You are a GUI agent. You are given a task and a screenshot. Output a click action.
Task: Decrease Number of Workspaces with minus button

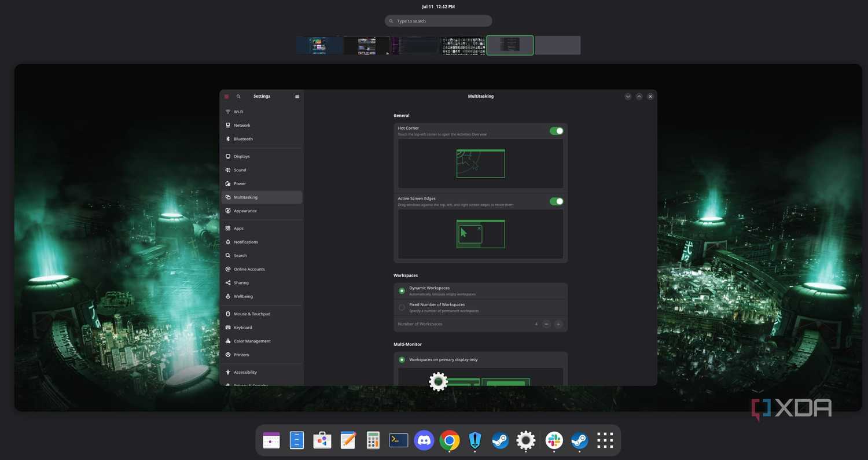tap(546, 324)
